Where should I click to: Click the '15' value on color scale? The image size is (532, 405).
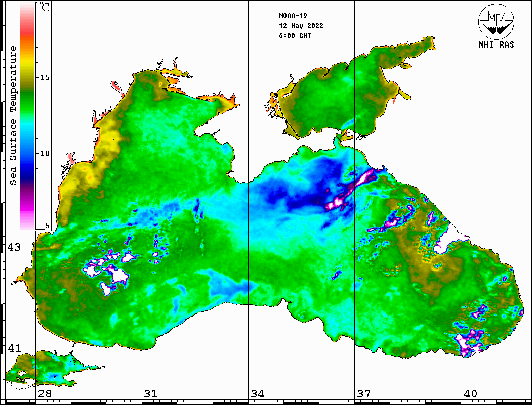(45, 77)
